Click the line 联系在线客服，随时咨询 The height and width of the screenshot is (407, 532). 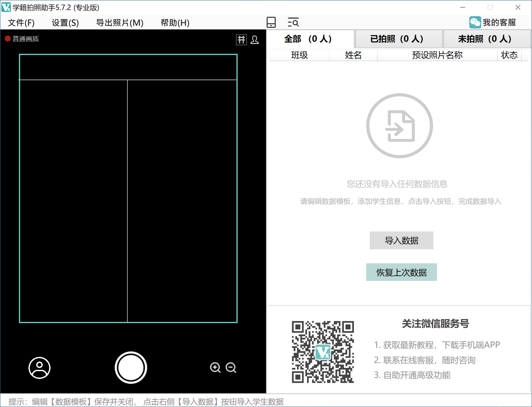[x=425, y=360]
